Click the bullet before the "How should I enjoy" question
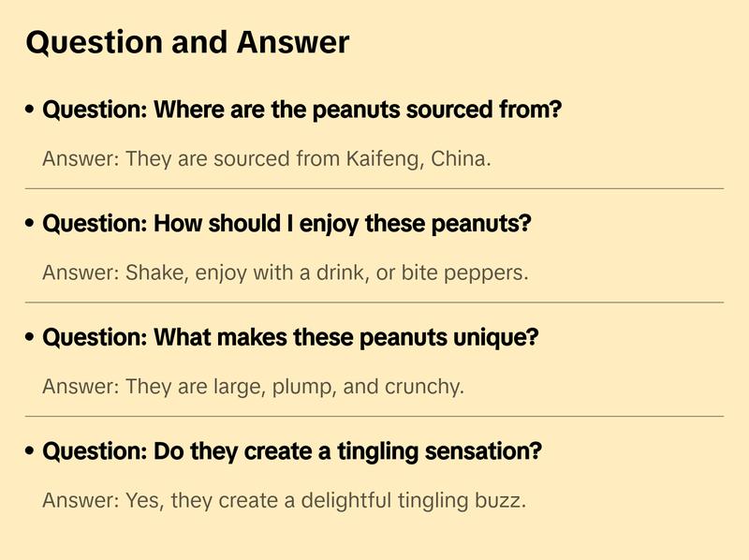The width and height of the screenshot is (749, 560). [x=31, y=225]
